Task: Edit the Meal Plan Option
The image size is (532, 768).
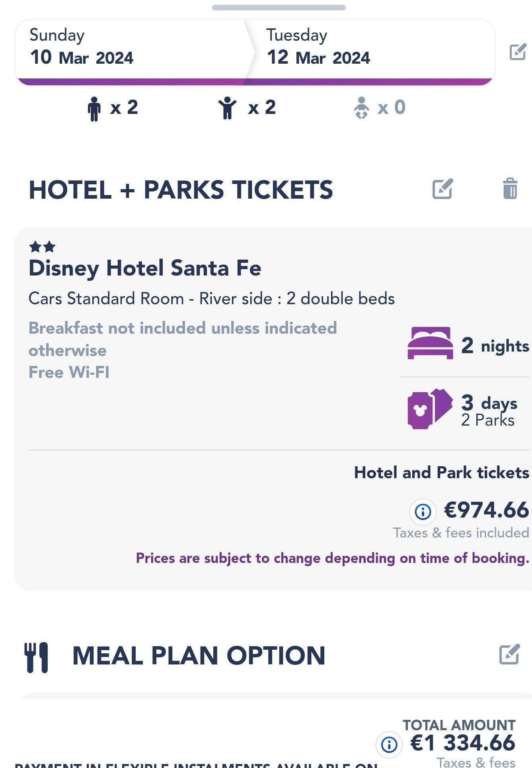Action: 509,654
